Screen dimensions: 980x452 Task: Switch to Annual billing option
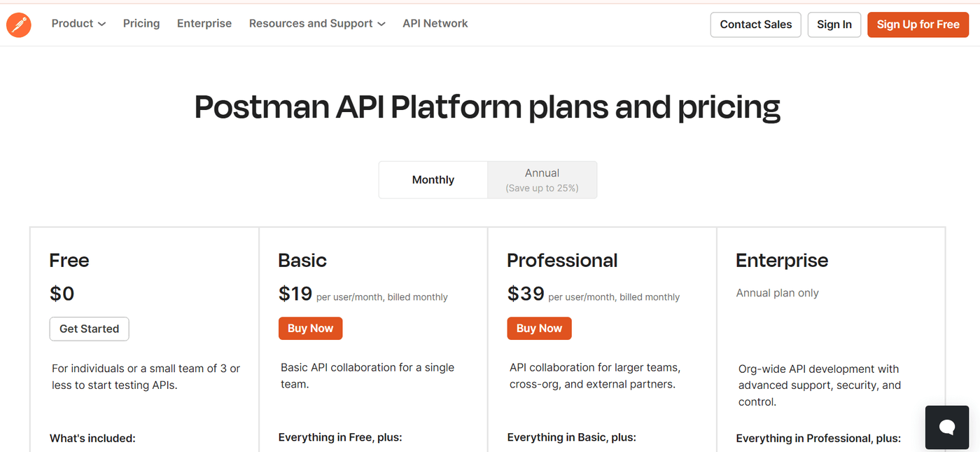[542, 180]
